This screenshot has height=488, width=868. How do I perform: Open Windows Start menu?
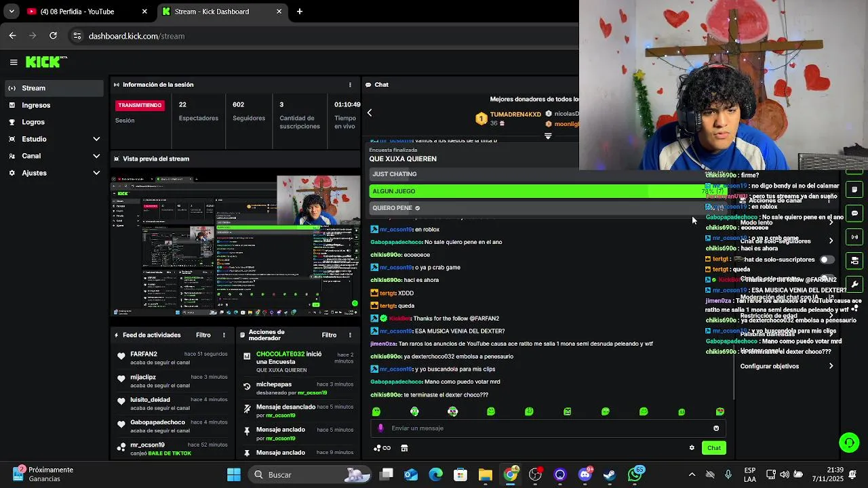pyautogui.click(x=234, y=474)
